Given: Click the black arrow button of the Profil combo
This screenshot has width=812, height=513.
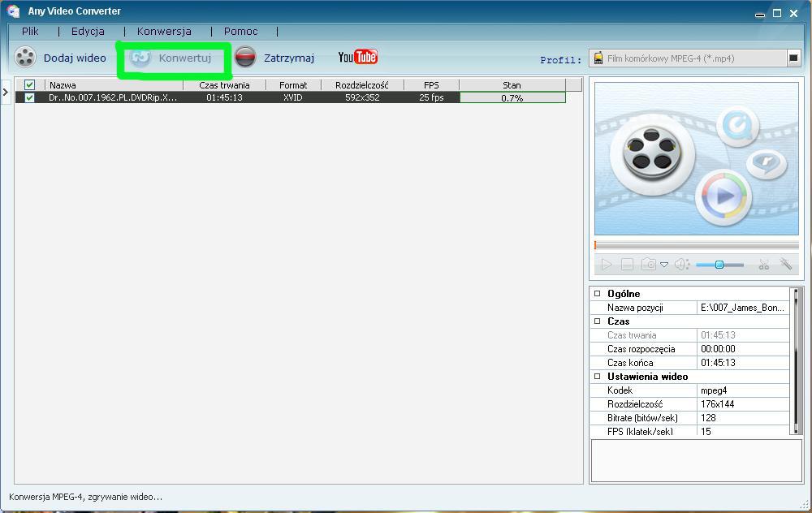Looking at the screenshot, I should coord(793,58).
